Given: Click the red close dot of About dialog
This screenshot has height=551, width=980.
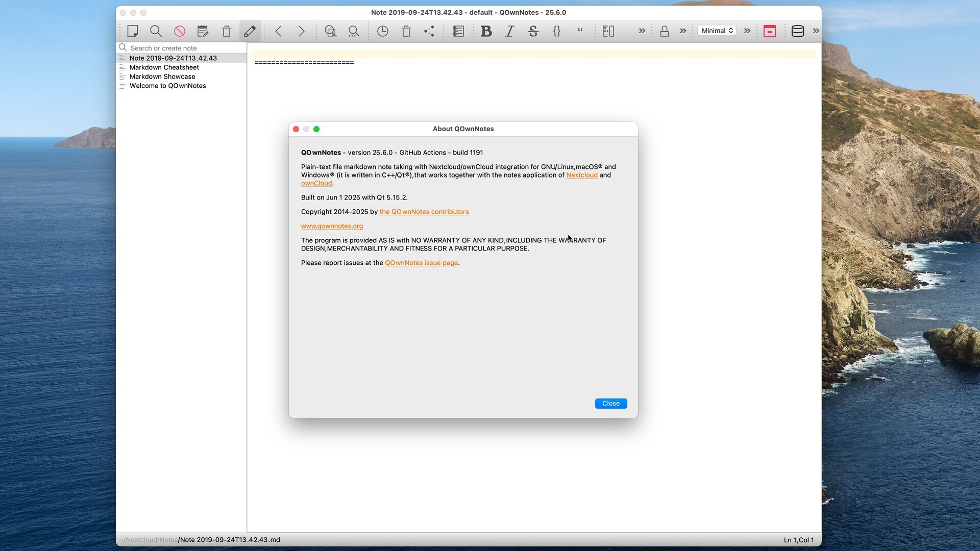Looking at the screenshot, I should coord(296,129).
